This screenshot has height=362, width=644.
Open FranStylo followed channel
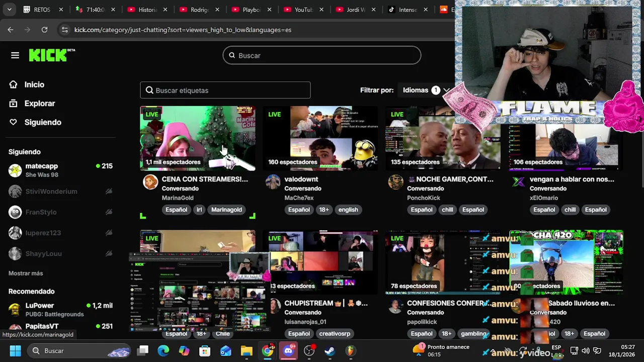coord(60,212)
